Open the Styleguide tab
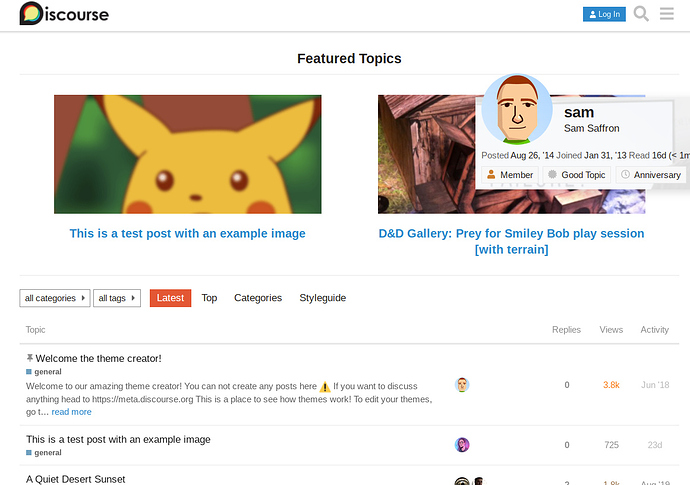Screen dimensions: 690x485 [x=323, y=298]
